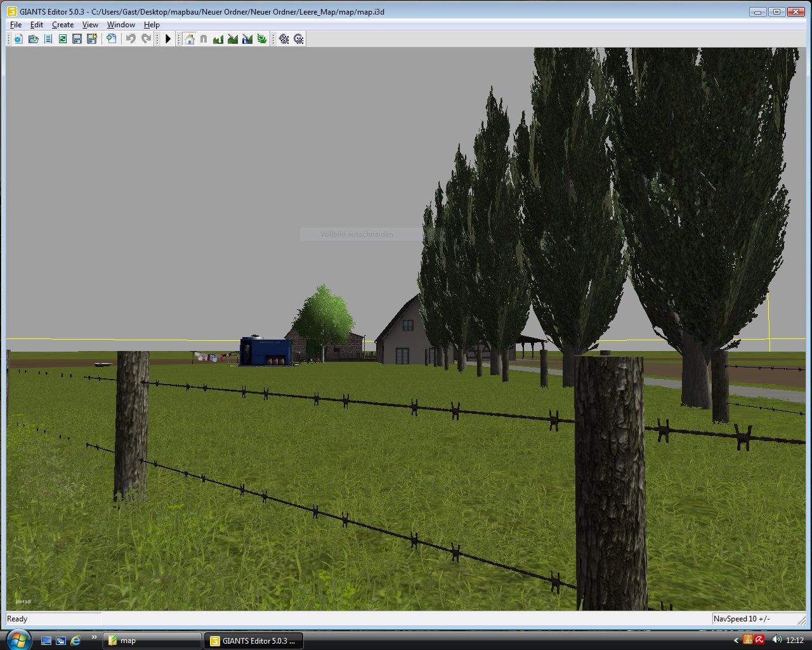This screenshot has height=650, width=812.
Task: Expand the View menu
Action: pos(90,25)
